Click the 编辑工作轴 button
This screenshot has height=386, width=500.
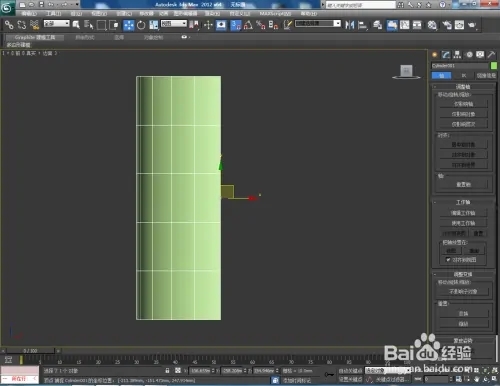[463, 213]
